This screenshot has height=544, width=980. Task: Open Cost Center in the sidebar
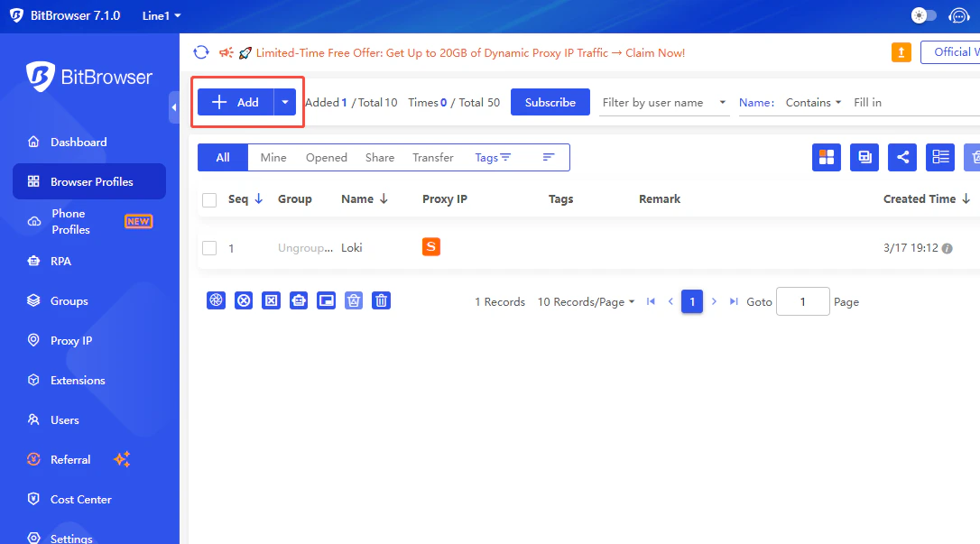(89, 499)
